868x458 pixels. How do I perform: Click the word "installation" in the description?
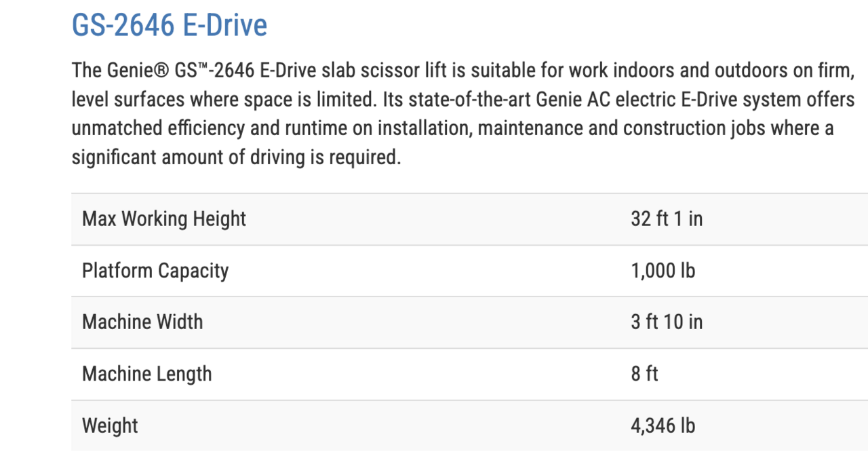point(423,129)
